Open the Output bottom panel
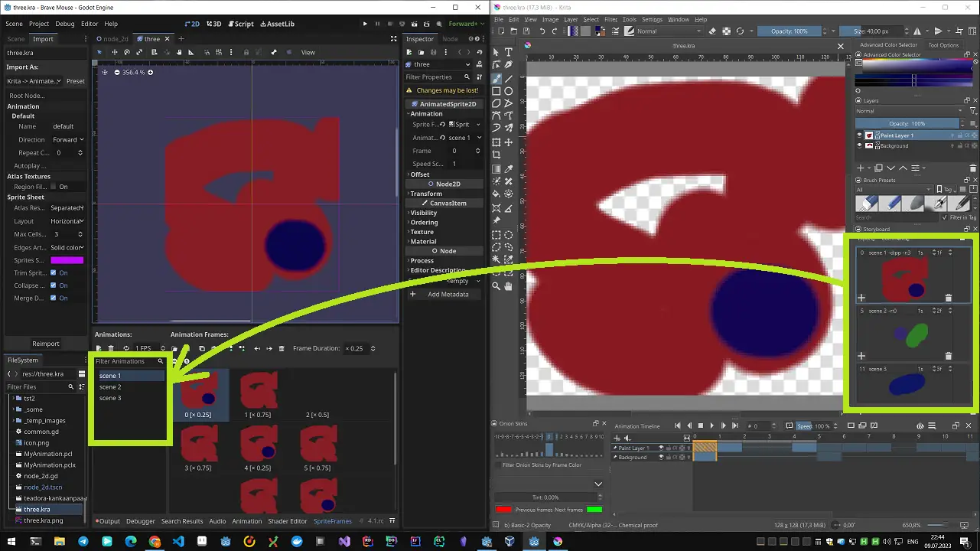Viewport: 980px width, 551px height. click(108, 521)
